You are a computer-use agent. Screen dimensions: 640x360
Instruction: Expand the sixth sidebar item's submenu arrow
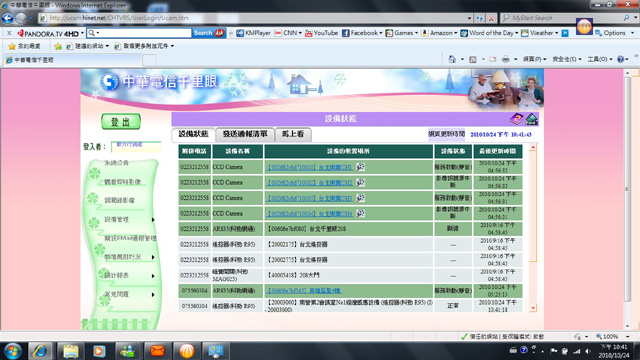[x=153, y=257]
